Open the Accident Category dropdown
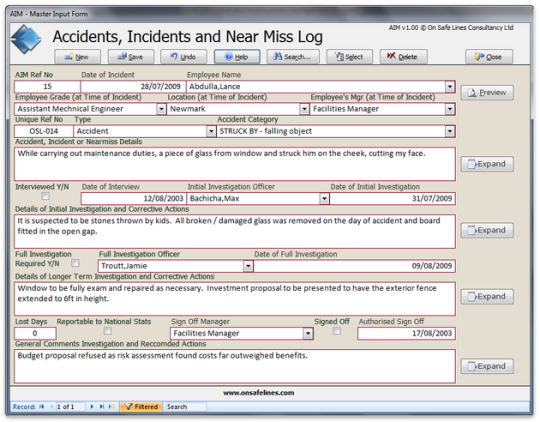Screen dimensions: 540x422 pyautogui.click(x=449, y=131)
